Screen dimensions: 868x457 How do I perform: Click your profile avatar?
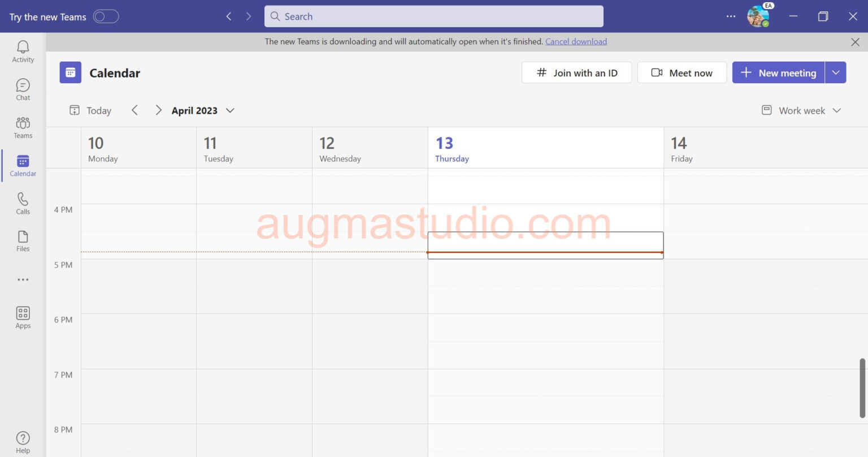[759, 16]
